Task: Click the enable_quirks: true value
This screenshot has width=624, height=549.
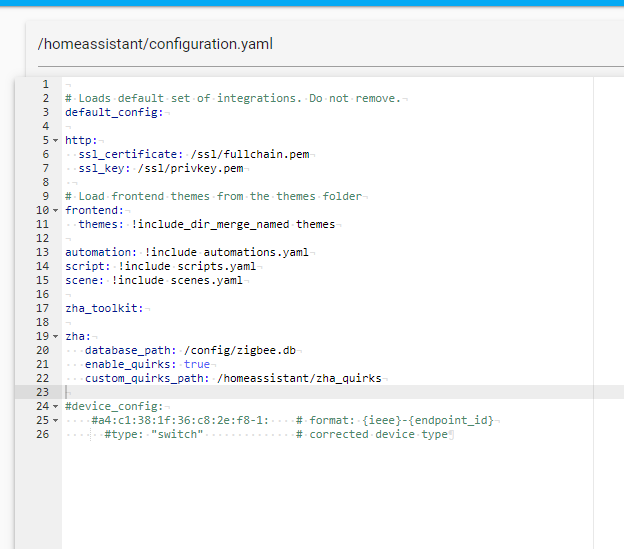Action: [197, 364]
